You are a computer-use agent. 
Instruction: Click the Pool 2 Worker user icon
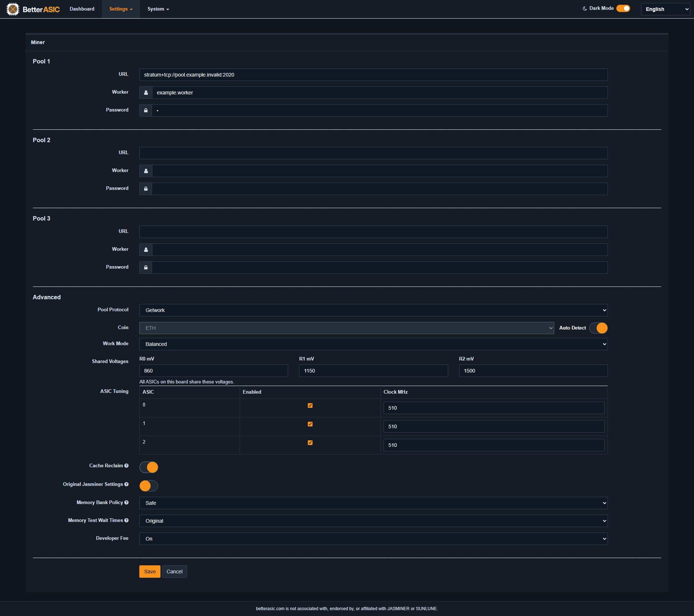click(x=146, y=171)
